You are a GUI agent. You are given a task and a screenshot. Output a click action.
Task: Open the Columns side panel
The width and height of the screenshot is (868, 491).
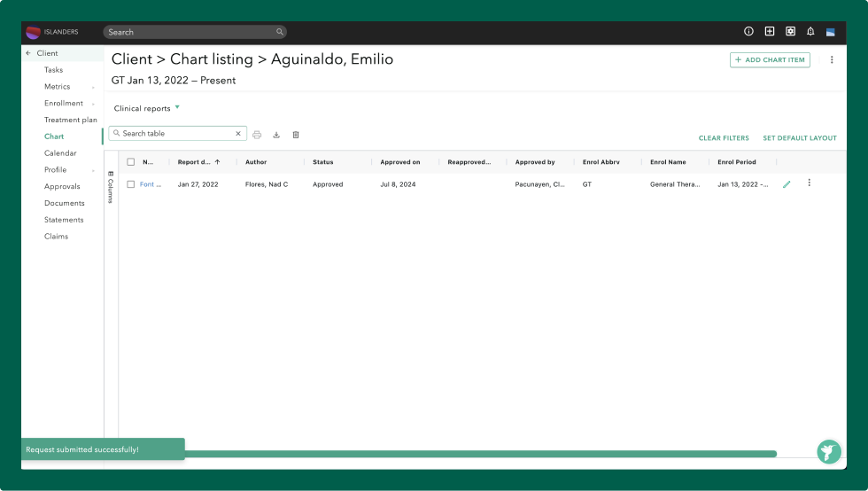pyautogui.click(x=111, y=187)
